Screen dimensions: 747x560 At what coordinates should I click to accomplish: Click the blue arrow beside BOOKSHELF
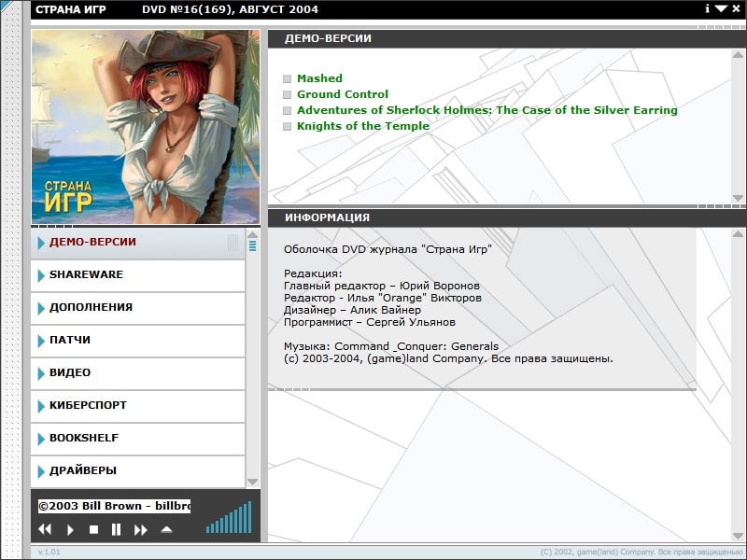tap(41, 439)
